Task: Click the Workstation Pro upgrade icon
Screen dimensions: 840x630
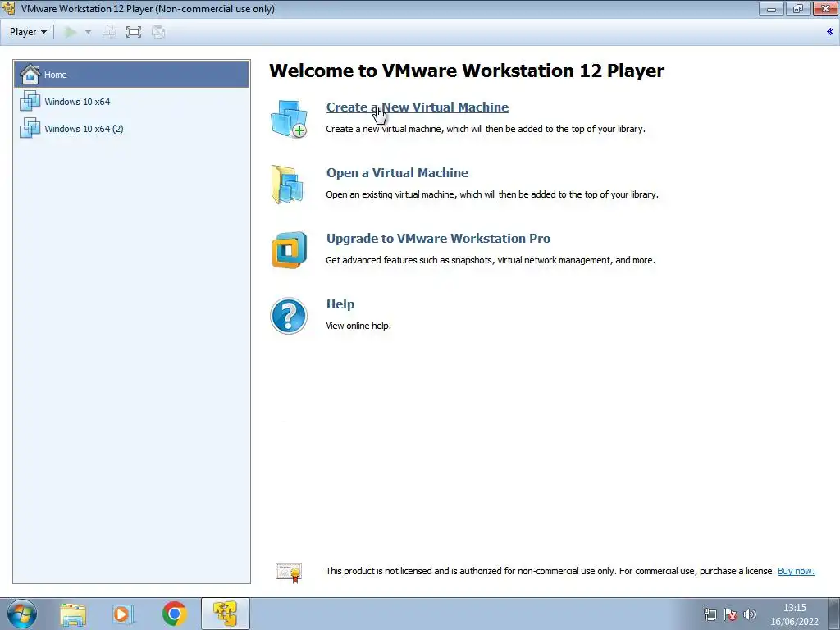Action: 289,249
